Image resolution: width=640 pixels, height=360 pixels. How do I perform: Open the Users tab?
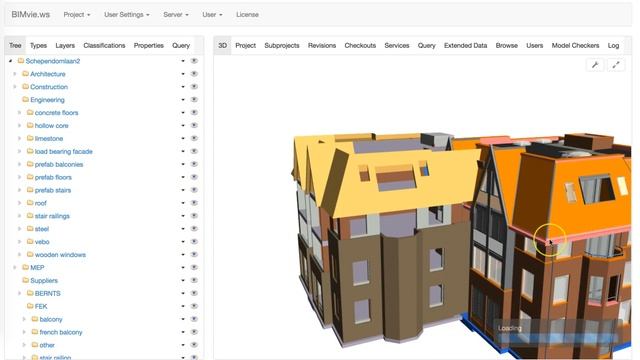tap(535, 45)
